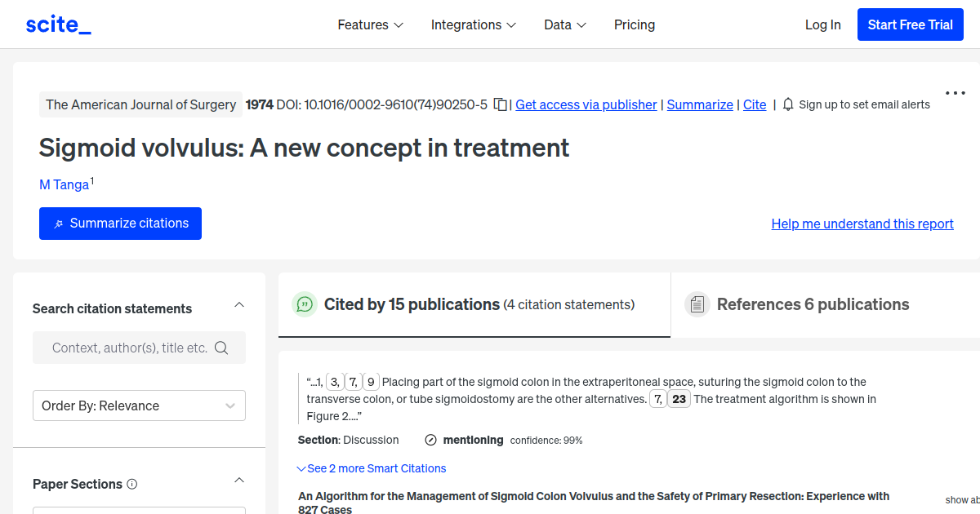
Task: Click the References publications document icon
Action: [697, 304]
